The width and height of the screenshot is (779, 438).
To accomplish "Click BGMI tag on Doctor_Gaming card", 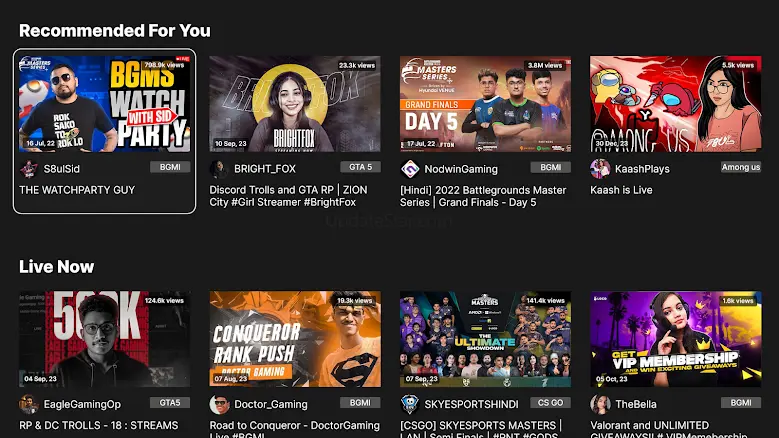I will (x=361, y=403).
